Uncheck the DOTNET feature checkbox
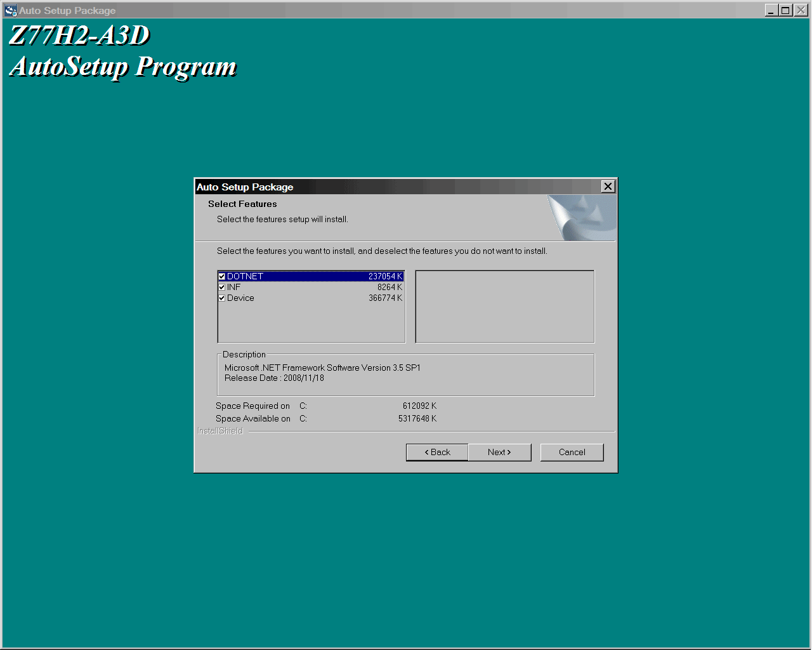This screenshot has height=650, width=812. 222,276
